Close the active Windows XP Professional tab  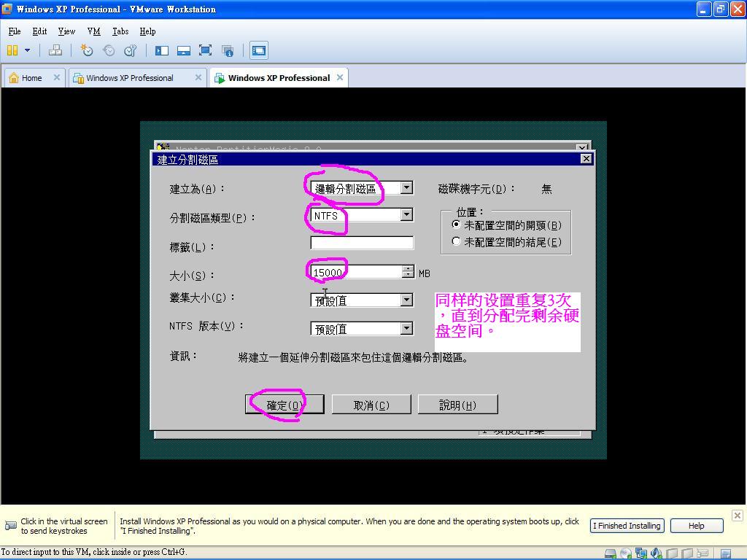pyautogui.click(x=340, y=77)
